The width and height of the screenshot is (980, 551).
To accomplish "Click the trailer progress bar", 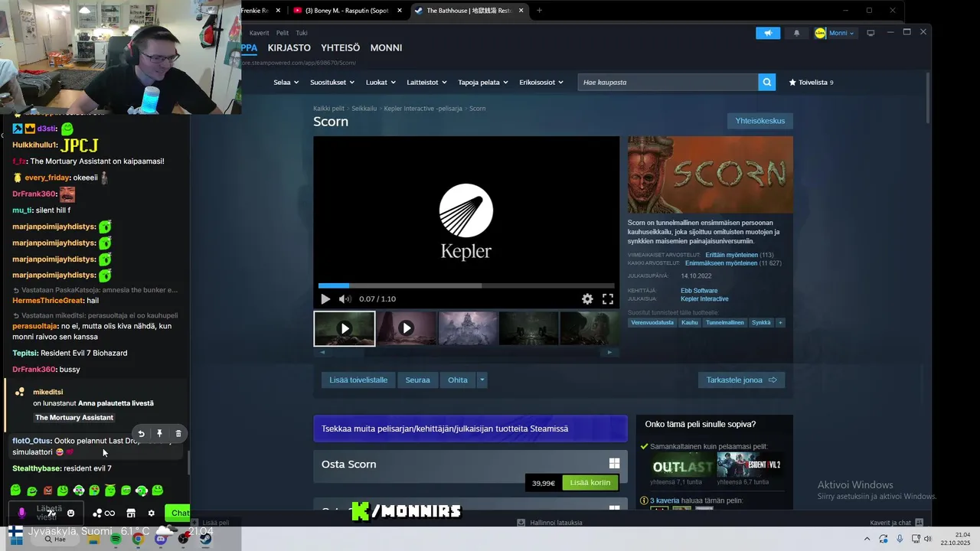I will (466, 285).
